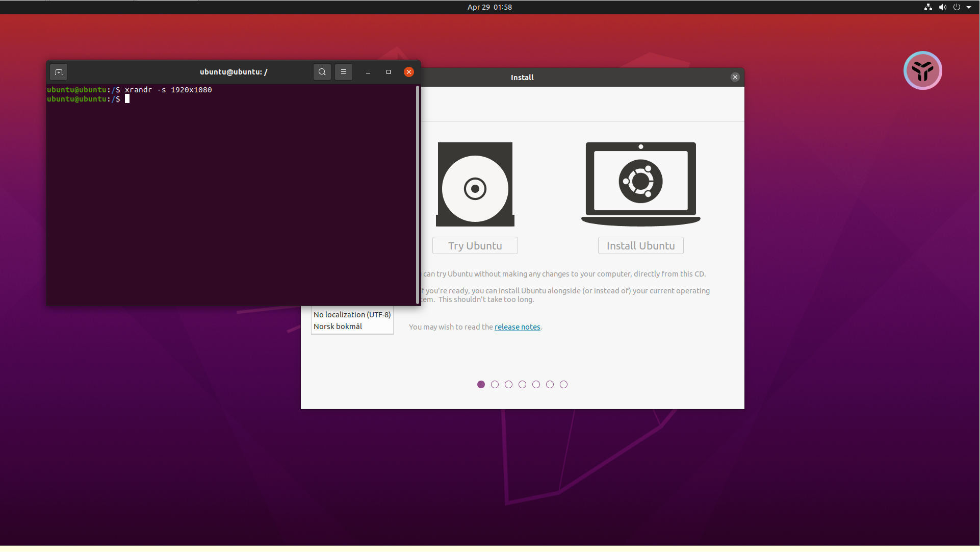Click the first filled progress dot

point(481,385)
